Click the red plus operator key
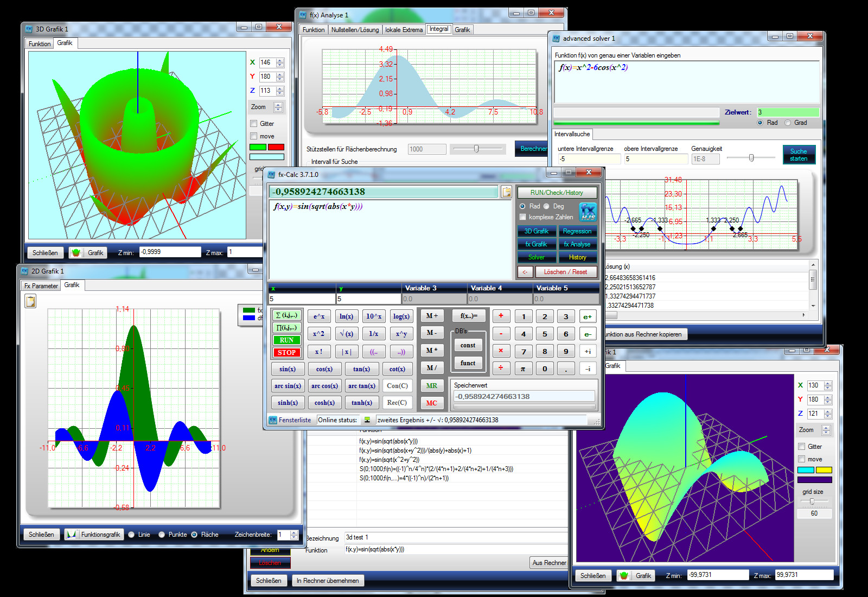 tap(501, 316)
